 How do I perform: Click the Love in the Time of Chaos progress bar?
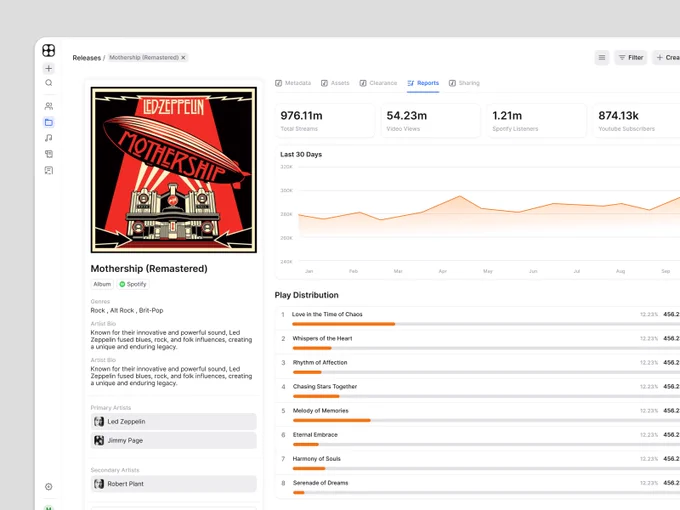(486, 324)
